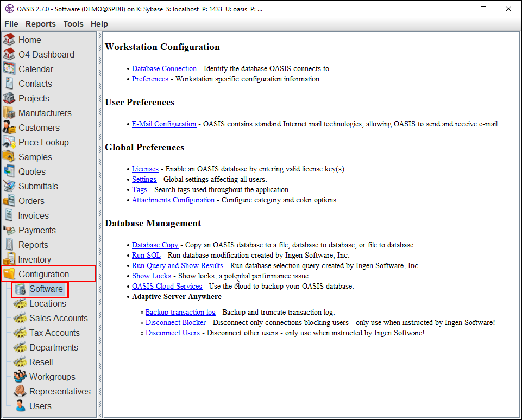Click the Preferences link
Image resolution: width=522 pixels, height=420 pixels.
150,79
